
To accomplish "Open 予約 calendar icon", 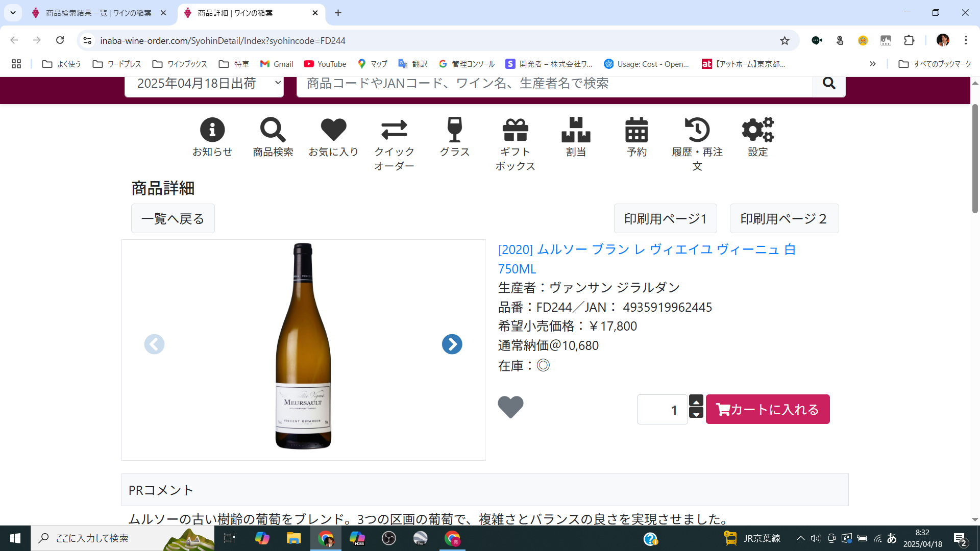I will pos(636,130).
